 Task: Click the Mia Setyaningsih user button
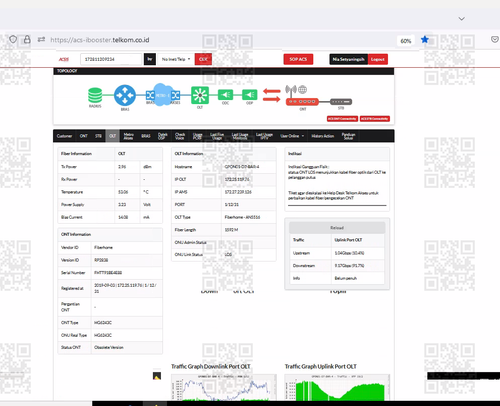tap(348, 59)
